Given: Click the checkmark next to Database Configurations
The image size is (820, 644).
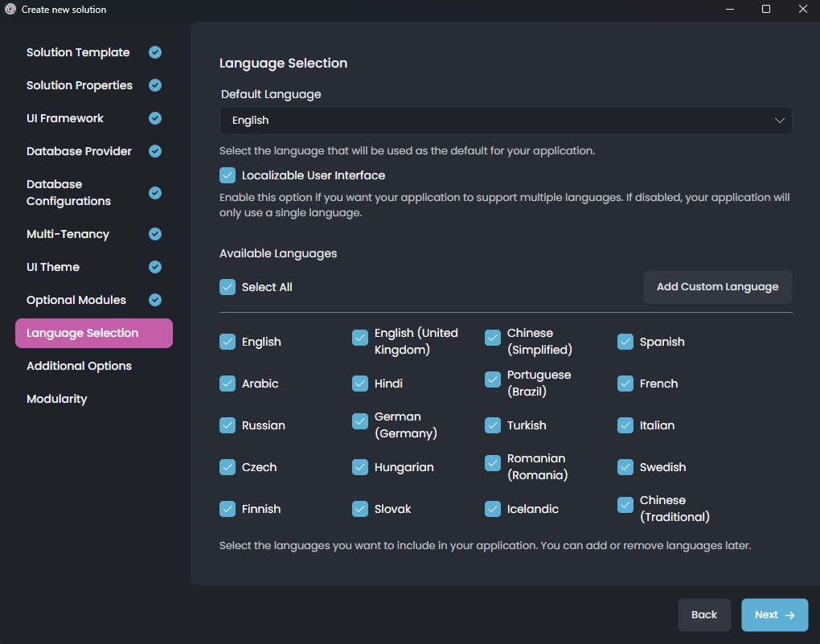Looking at the screenshot, I should 154,192.
